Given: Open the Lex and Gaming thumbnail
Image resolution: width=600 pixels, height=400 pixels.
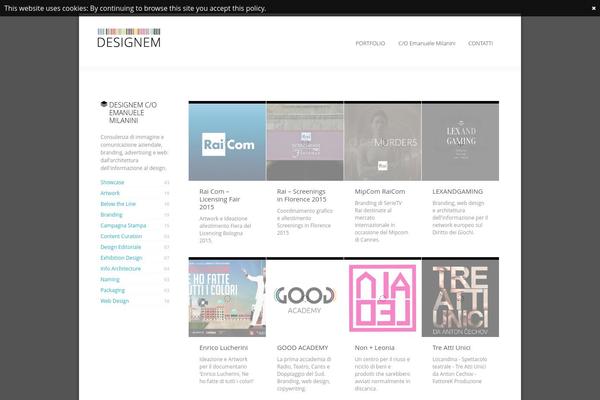Looking at the screenshot, I should pyautogui.click(x=460, y=142).
